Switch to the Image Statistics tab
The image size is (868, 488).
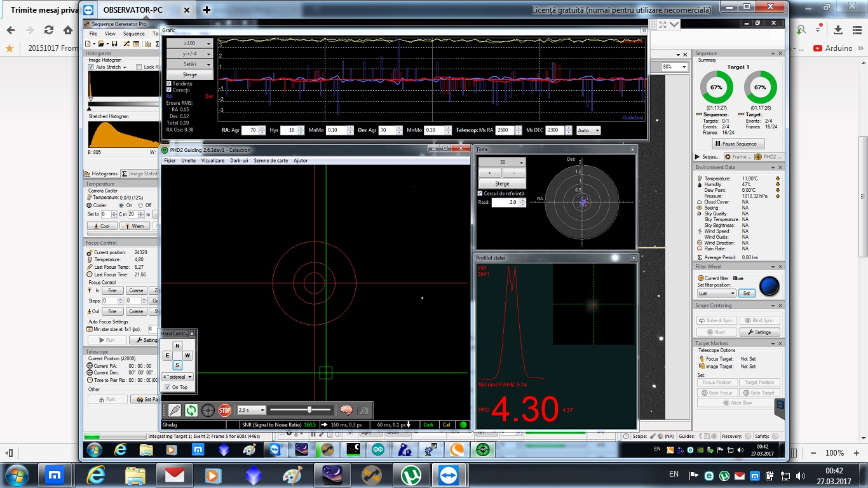tap(140, 173)
